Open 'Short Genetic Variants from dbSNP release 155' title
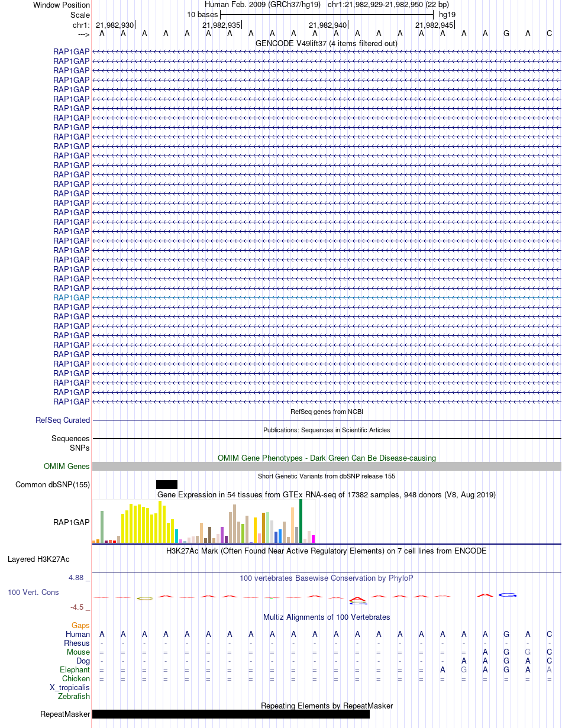 pos(327,476)
